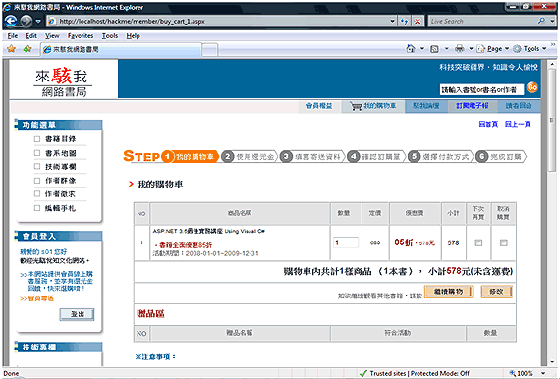This screenshot has height=379, width=560.
Task: Open the File menu
Action: click(12, 36)
